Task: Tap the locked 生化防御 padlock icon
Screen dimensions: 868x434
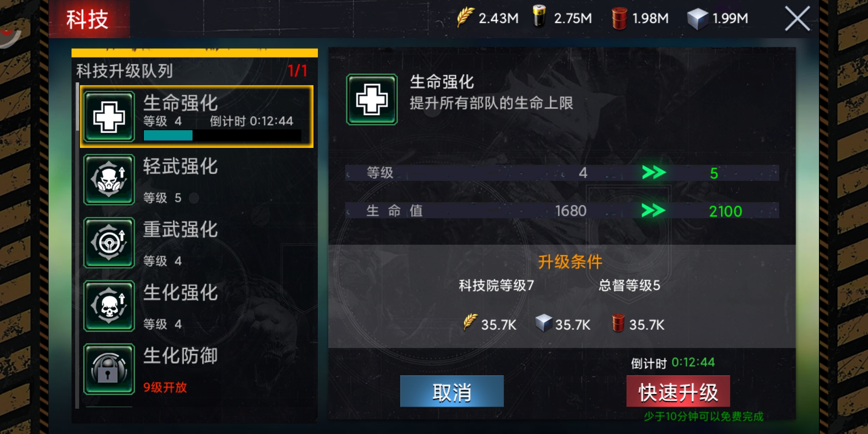Action: click(x=109, y=369)
